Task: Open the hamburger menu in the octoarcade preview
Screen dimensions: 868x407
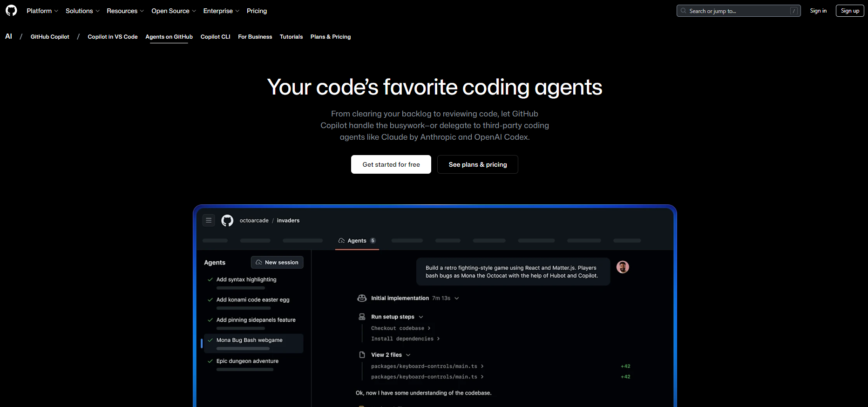Action: tap(209, 220)
